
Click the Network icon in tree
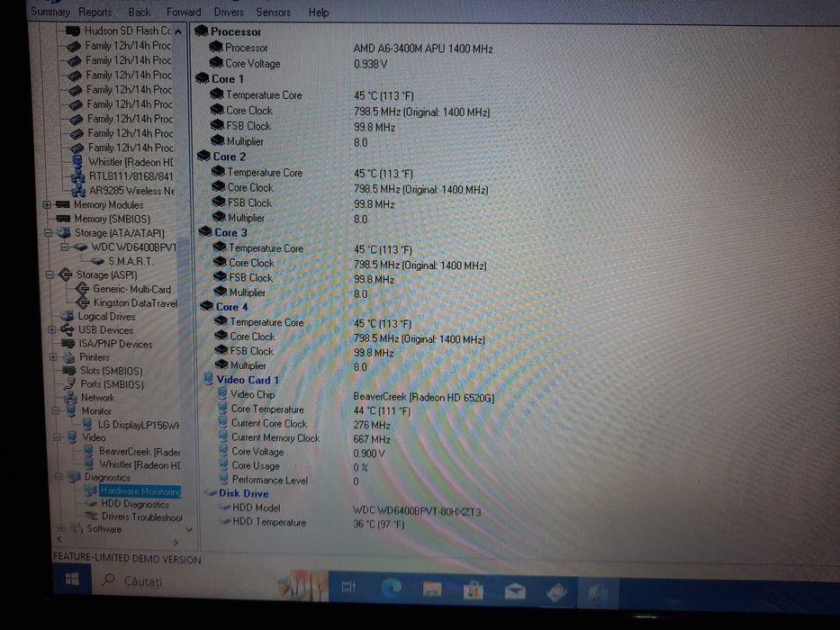(x=70, y=398)
